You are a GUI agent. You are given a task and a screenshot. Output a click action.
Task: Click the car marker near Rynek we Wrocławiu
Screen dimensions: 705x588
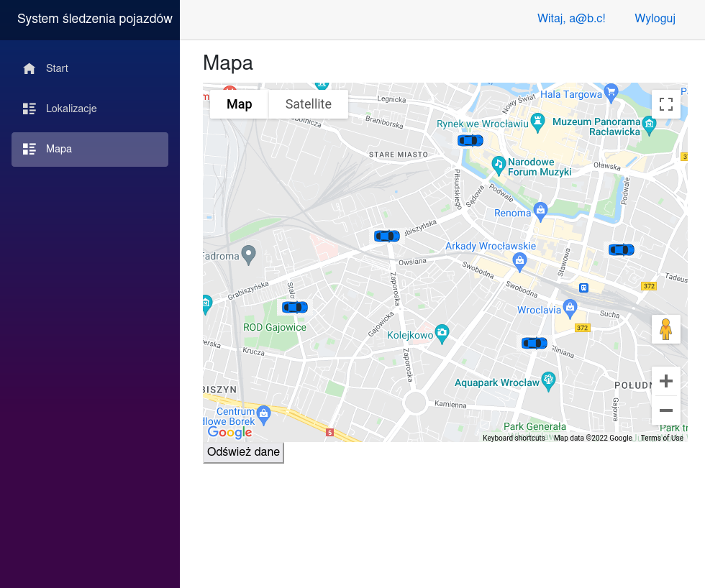click(x=470, y=140)
